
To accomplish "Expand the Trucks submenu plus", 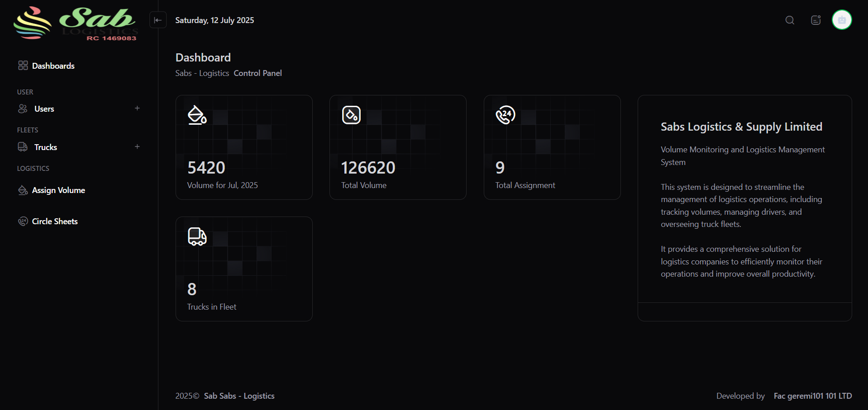I will (137, 146).
